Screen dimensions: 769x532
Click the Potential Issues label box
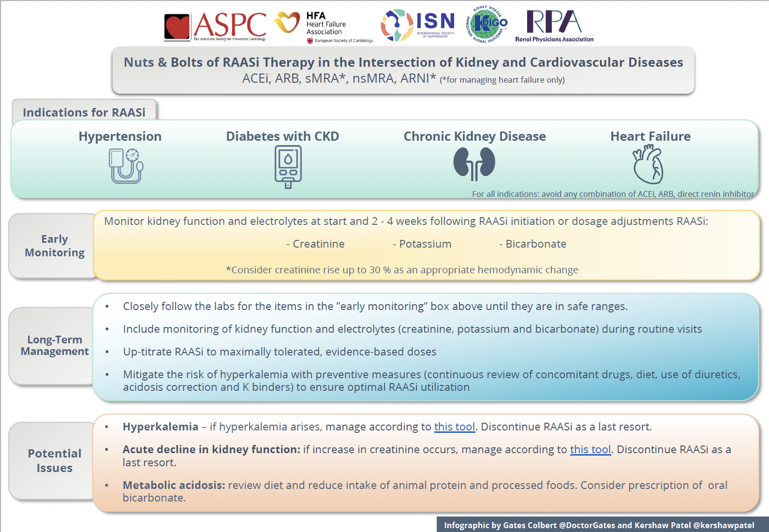coord(54,460)
